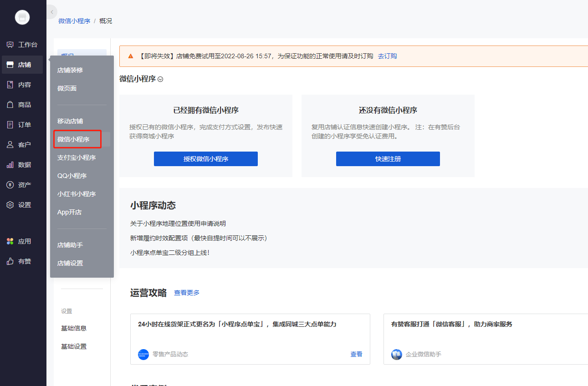Image resolution: width=588 pixels, height=386 pixels.
Task: Expand the 微信小程序 title dropdown arrow
Action: click(x=160, y=79)
